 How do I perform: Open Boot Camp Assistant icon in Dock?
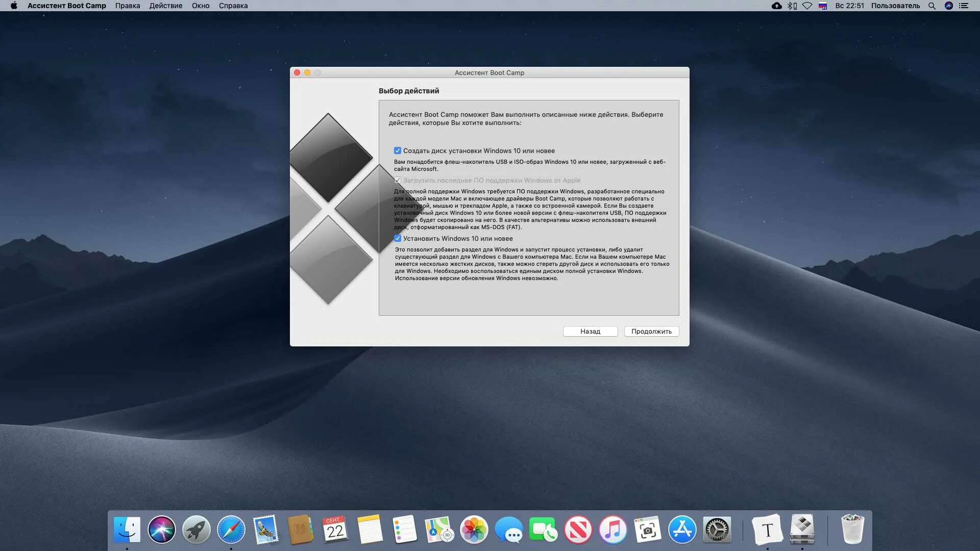(802, 530)
